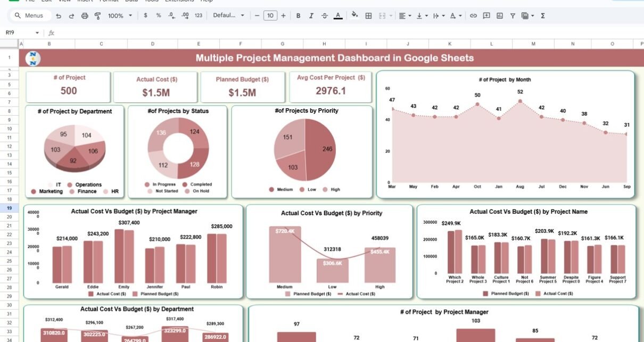The image size is (644, 342).
Task: Click the Redo arrow in the toolbar
Action: pos(71,16)
